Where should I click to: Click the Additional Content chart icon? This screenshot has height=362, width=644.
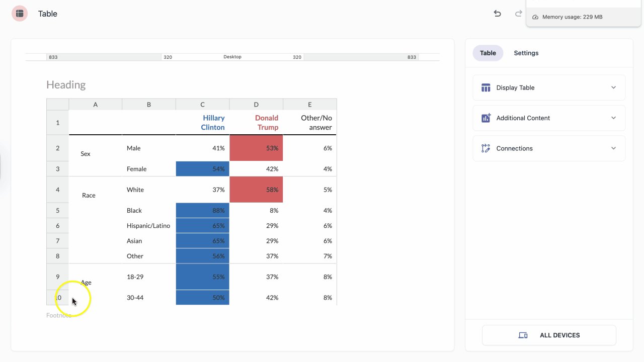tap(486, 118)
